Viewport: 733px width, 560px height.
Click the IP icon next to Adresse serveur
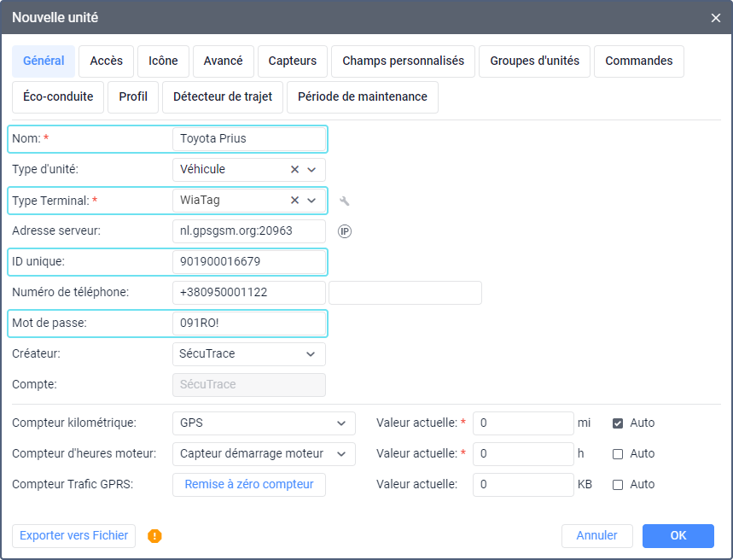(x=345, y=231)
